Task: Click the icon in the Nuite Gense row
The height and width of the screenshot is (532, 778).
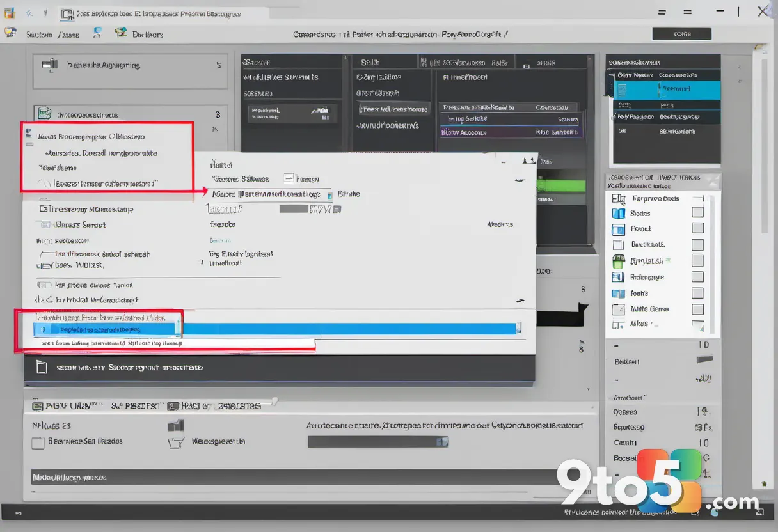Action: click(x=618, y=309)
